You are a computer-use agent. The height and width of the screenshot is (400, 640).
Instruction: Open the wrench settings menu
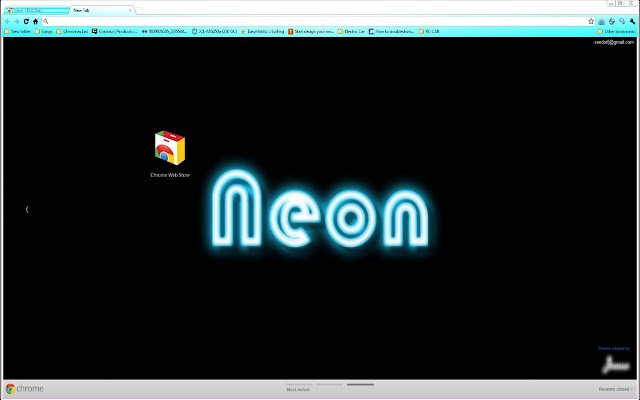[x=632, y=21]
